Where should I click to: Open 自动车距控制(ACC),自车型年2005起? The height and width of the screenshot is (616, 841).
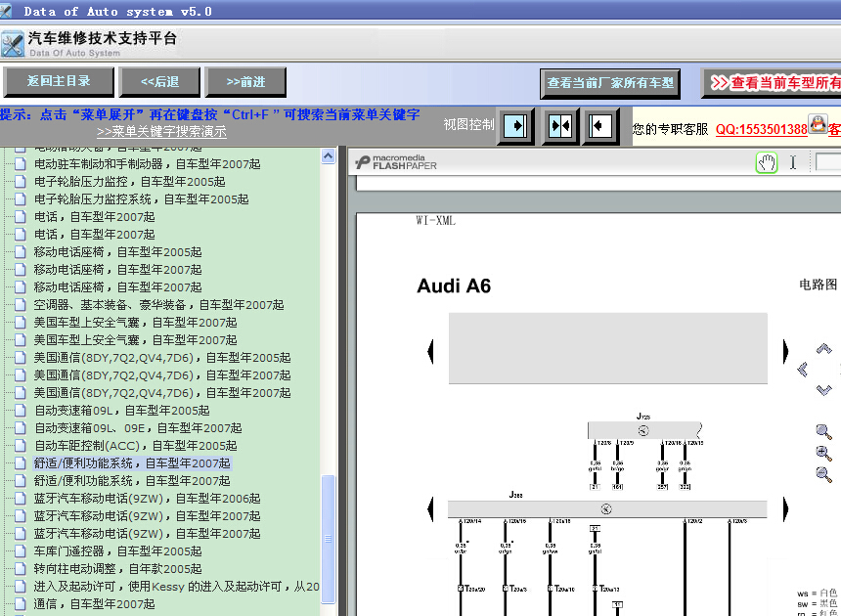pyautogui.click(x=135, y=446)
